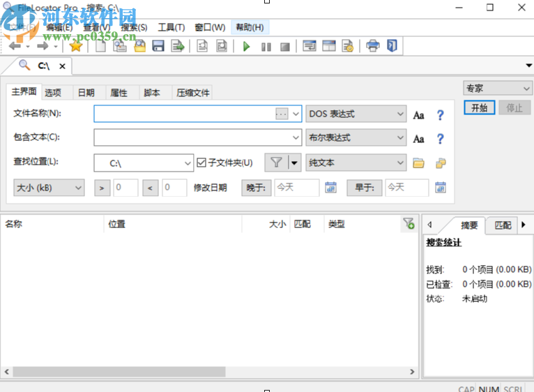Click the back navigation arrow
The height and width of the screenshot is (392, 534).
(15, 45)
